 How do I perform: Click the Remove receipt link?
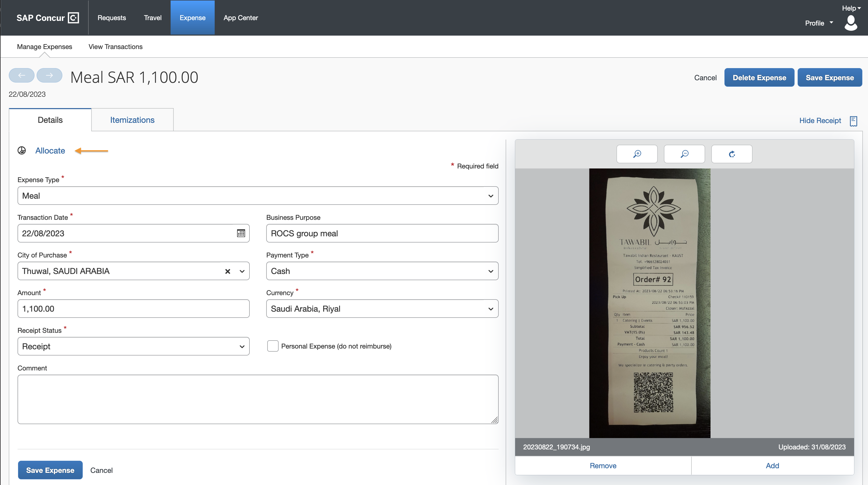tap(603, 465)
